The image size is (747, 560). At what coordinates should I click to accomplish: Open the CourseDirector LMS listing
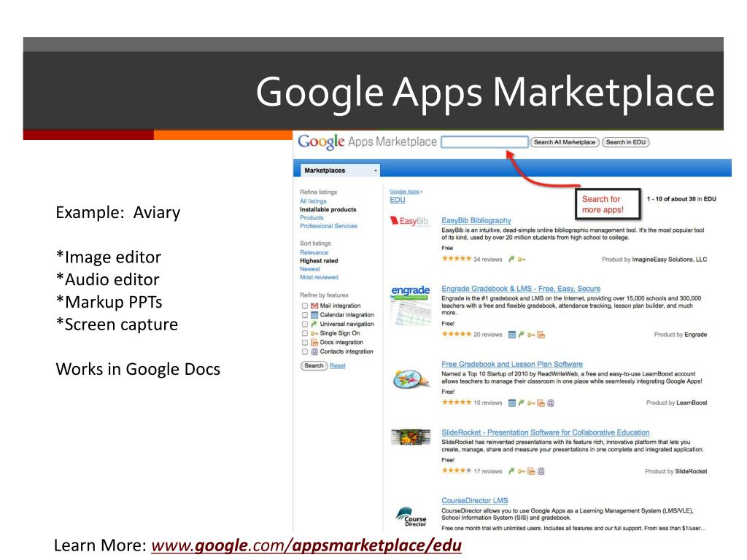[474, 500]
